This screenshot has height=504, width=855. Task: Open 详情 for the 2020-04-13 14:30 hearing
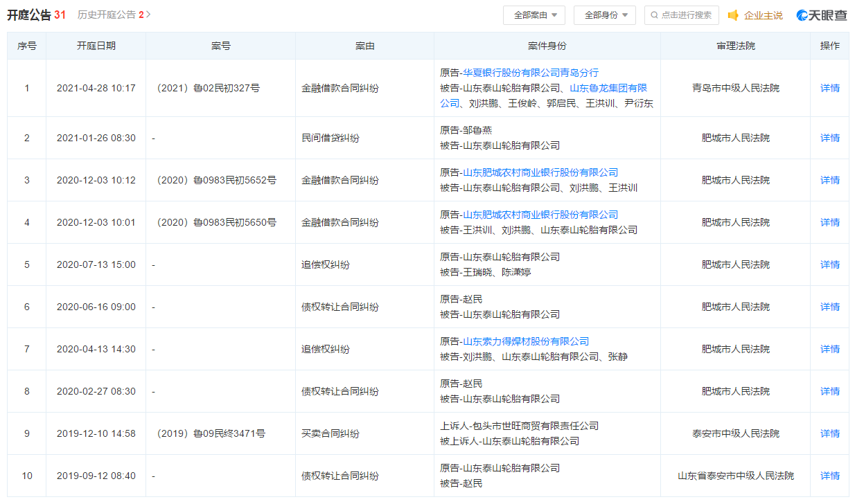coord(830,349)
